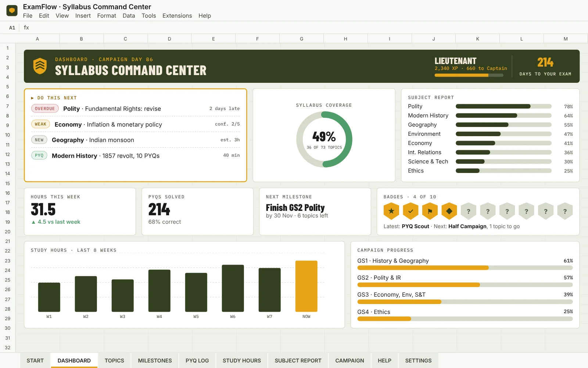Select the star badge
The width and height of the screenshot is (588, 368).
391,211
